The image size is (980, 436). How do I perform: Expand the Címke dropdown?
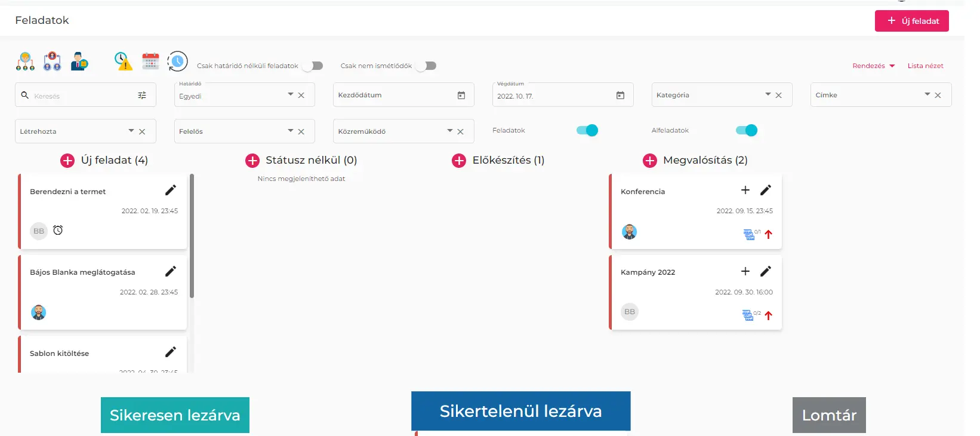[x=927, y=94]
